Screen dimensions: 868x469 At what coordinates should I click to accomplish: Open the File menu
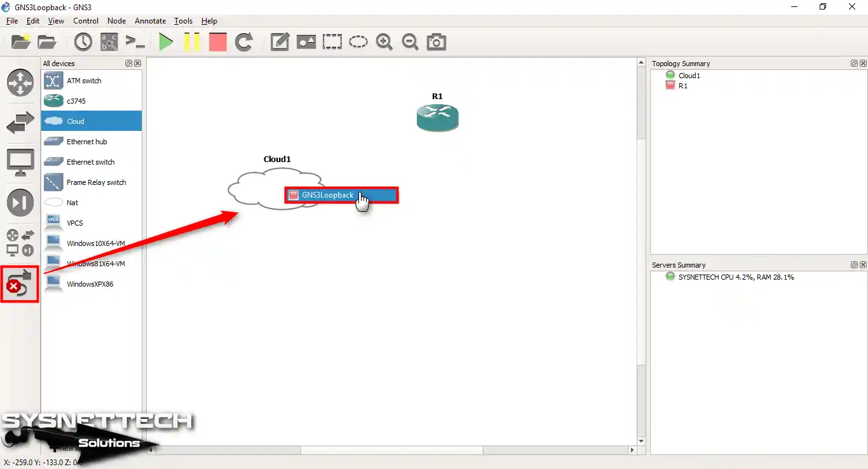point(12,21)
